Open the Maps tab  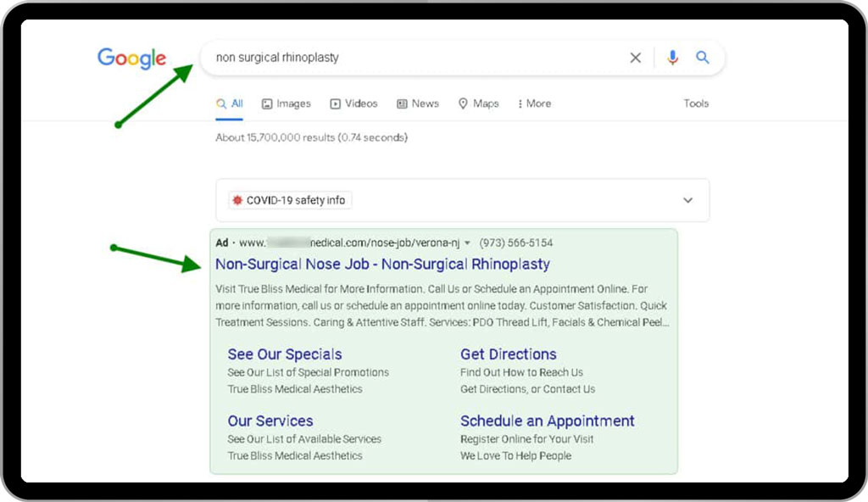pos(479,103)
